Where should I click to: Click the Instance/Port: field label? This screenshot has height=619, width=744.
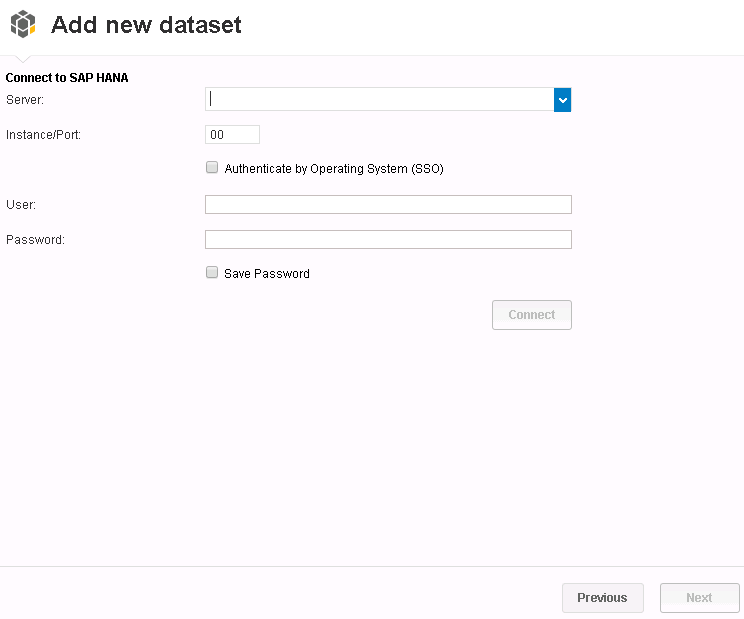point(43,135)
